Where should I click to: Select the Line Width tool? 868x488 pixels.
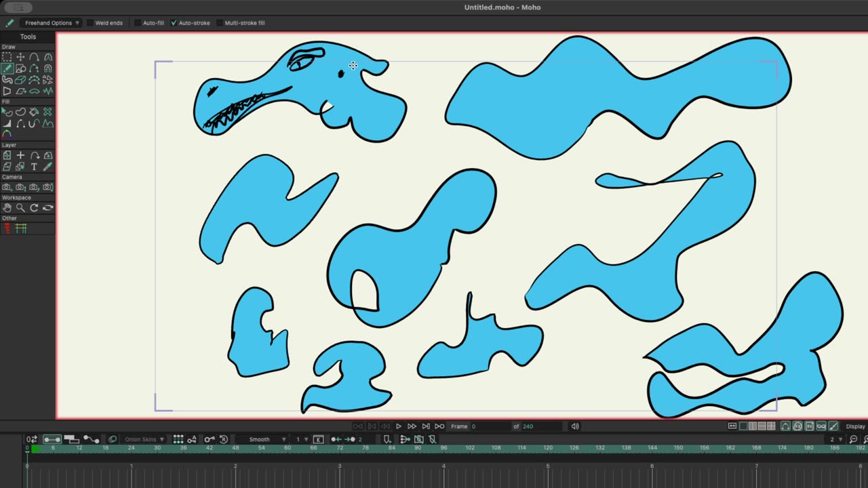point(7,123)
